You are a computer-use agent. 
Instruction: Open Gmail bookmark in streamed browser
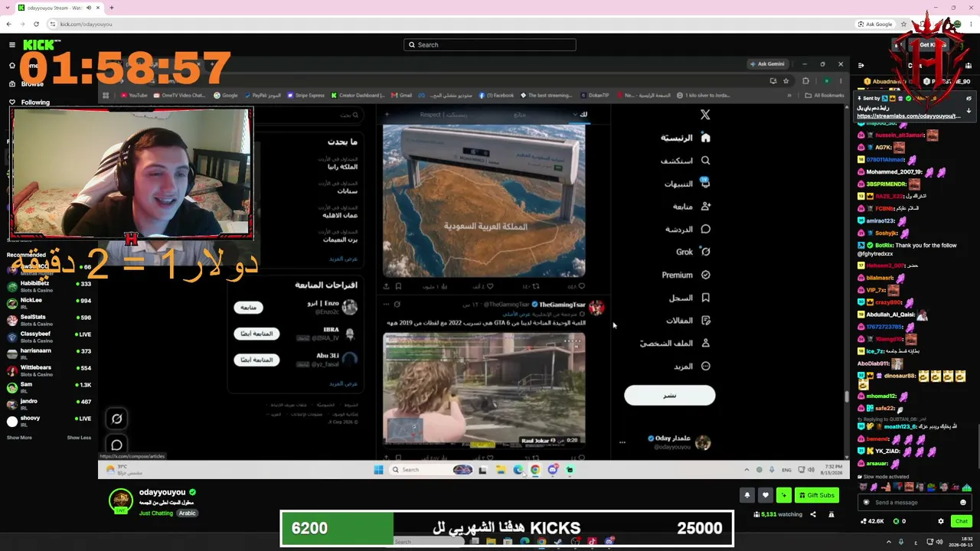tap(402, 96)
